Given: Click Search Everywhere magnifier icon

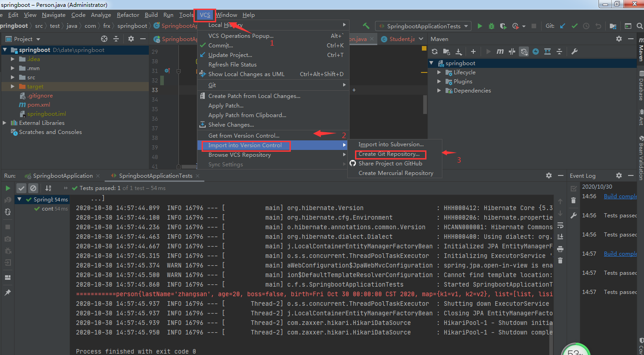Looking at the screenshot, I should click(639, 26).
